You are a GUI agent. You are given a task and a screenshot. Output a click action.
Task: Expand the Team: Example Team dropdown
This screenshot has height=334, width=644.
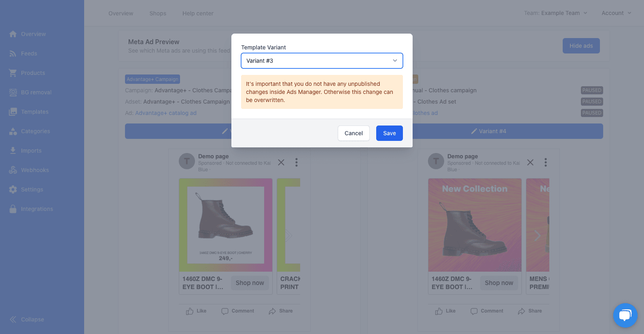point(555,13)
